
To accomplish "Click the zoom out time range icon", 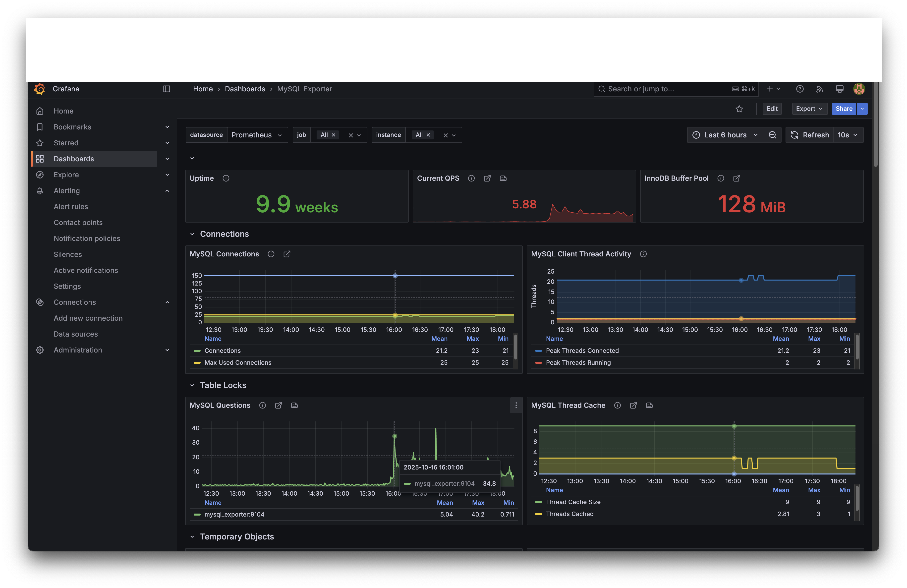I will point(772,135).
